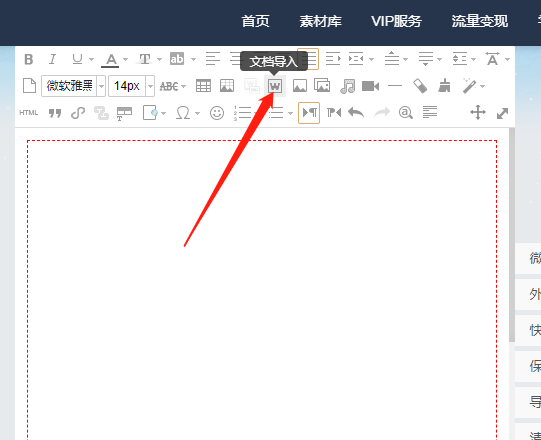
Task: Switch to right-to-left text direction
Action: [x=334, y=113]
